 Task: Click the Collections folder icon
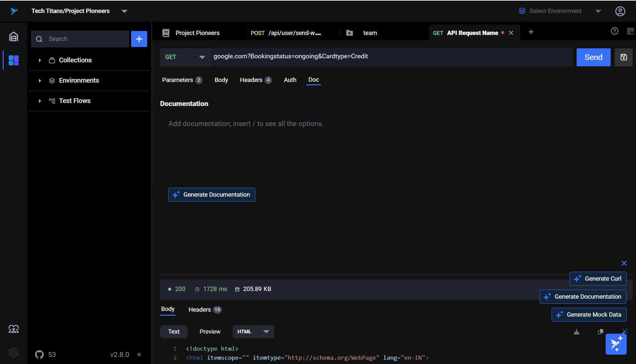pyautogui.click(x=52, y=60)
